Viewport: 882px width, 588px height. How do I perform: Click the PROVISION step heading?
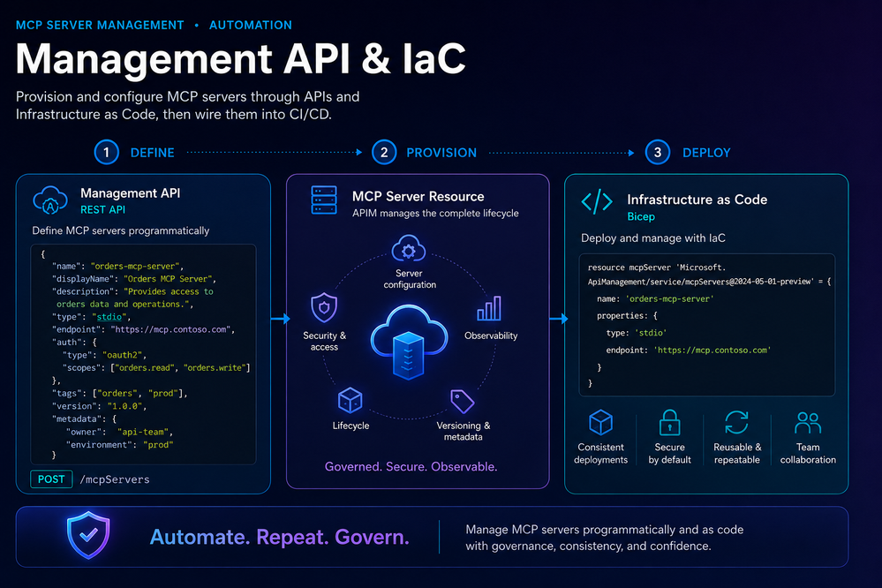click(x=441, y=153)
